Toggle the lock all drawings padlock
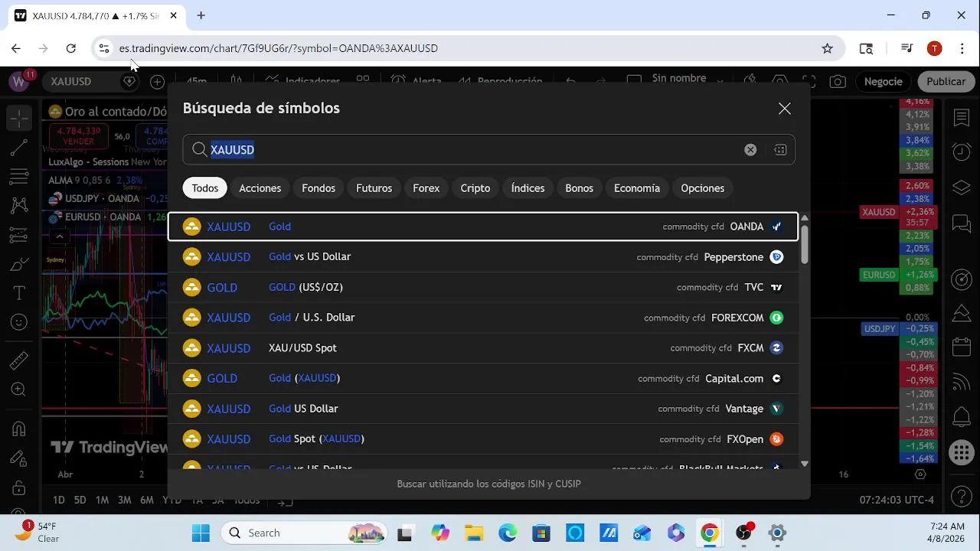This screenshot has height=551, width=980. (19, 487)
